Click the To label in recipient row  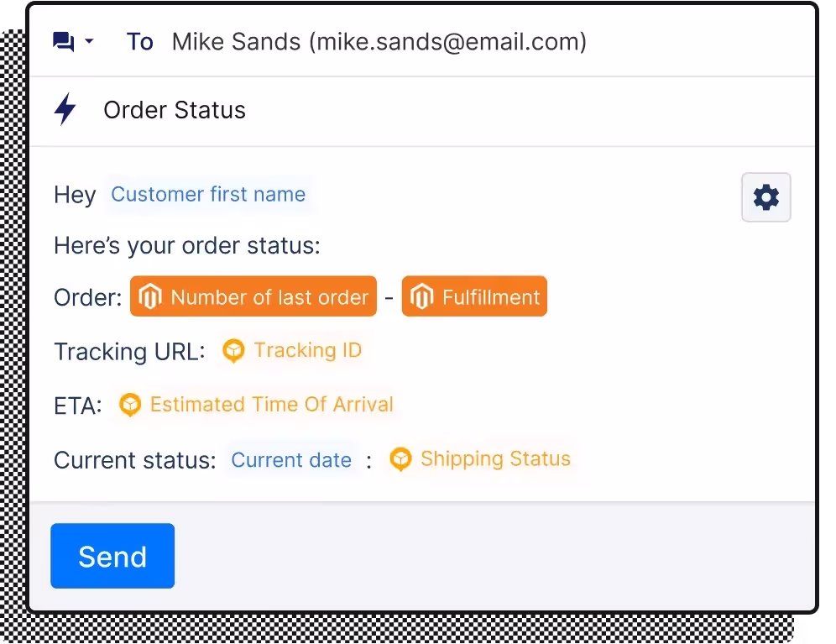[x=139, y=42]
